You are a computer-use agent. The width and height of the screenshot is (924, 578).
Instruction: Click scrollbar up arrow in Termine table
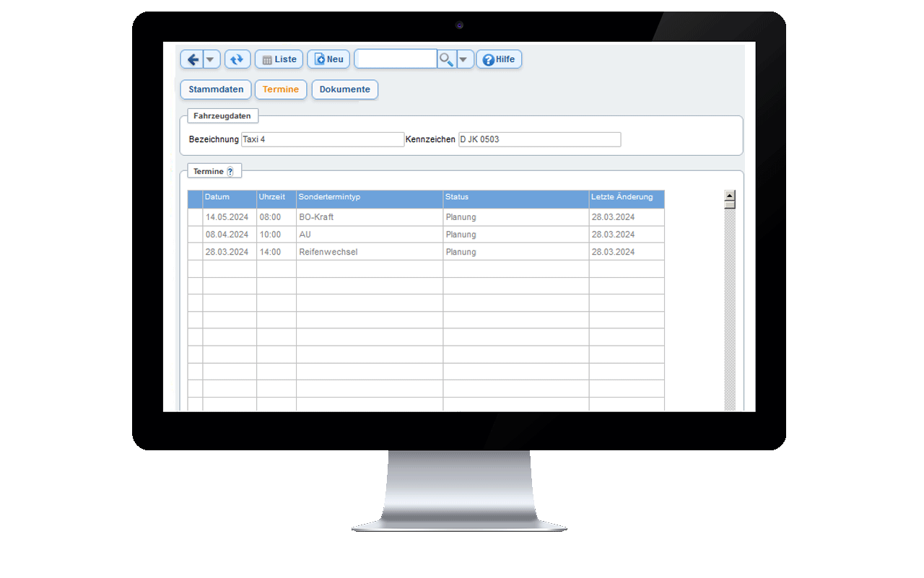click(x=730, y=196)
